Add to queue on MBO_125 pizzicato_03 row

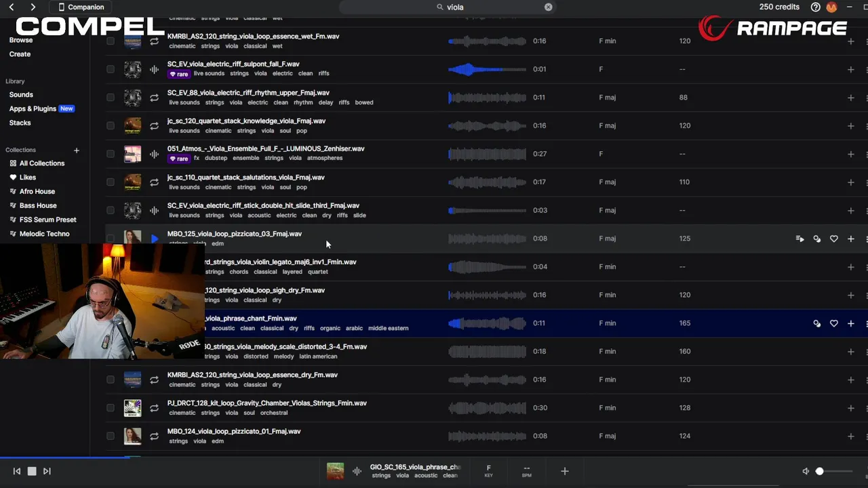800,239
